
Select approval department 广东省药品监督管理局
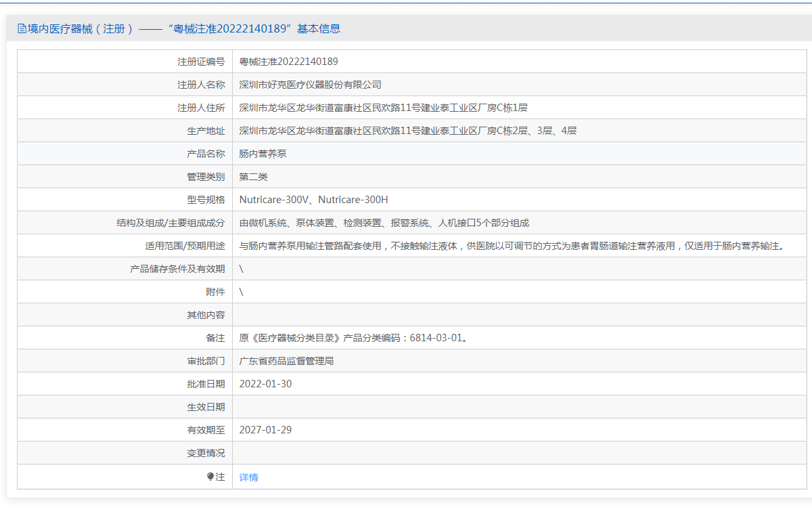(286, 361)
